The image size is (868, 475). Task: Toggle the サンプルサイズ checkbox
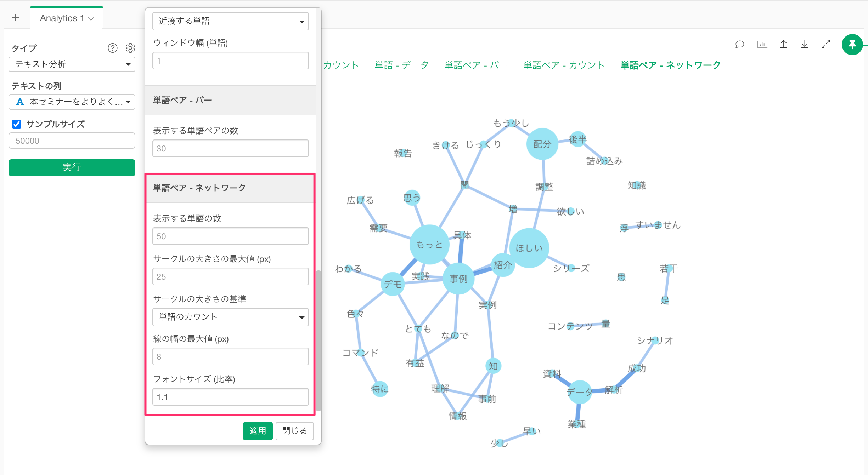[x=17, y=124]
